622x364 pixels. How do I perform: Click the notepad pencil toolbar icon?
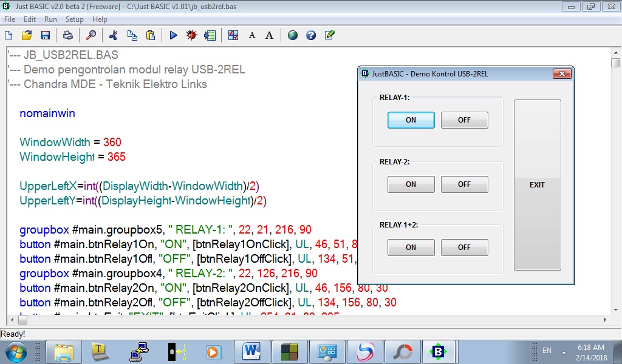[x=330, y=35]
